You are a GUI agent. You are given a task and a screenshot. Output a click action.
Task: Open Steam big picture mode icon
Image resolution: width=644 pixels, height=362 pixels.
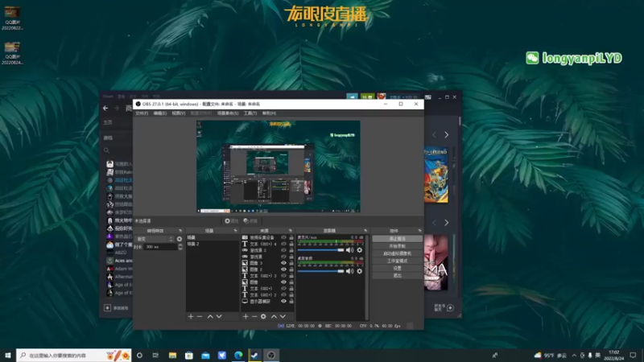428,97
